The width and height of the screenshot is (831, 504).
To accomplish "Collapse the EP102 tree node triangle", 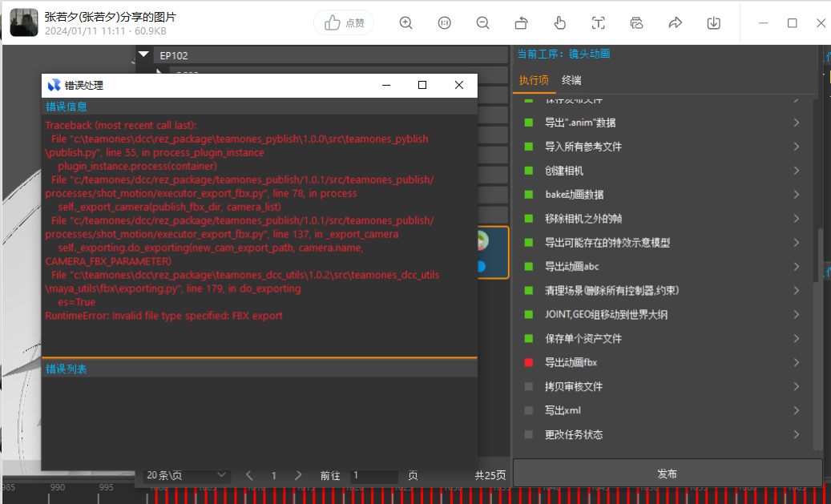I will [144, 55].
